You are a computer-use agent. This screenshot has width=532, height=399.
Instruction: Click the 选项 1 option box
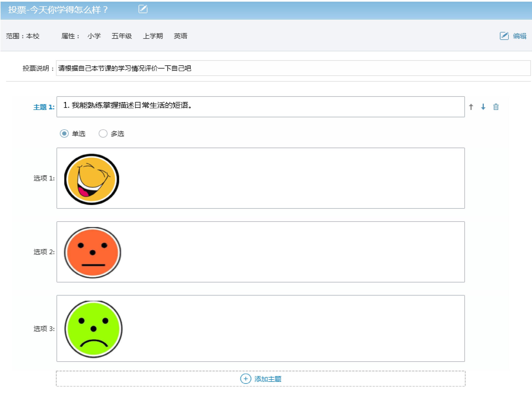tap(261, 178)
